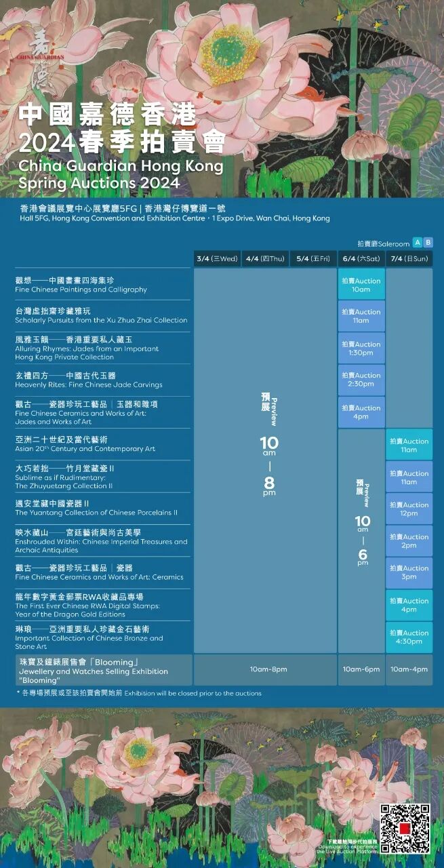Image resolution: width=444 pixels, height=868 pixels.
Task: Click the 4/4 Thu date header
Action: [x=265, y=259]
